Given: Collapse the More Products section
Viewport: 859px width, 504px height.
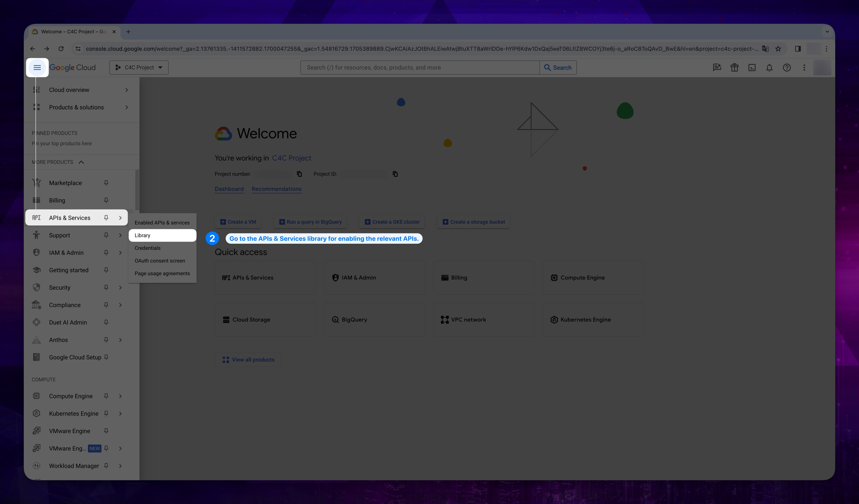Looking at the screenshot, I should (x=81, y=162).
